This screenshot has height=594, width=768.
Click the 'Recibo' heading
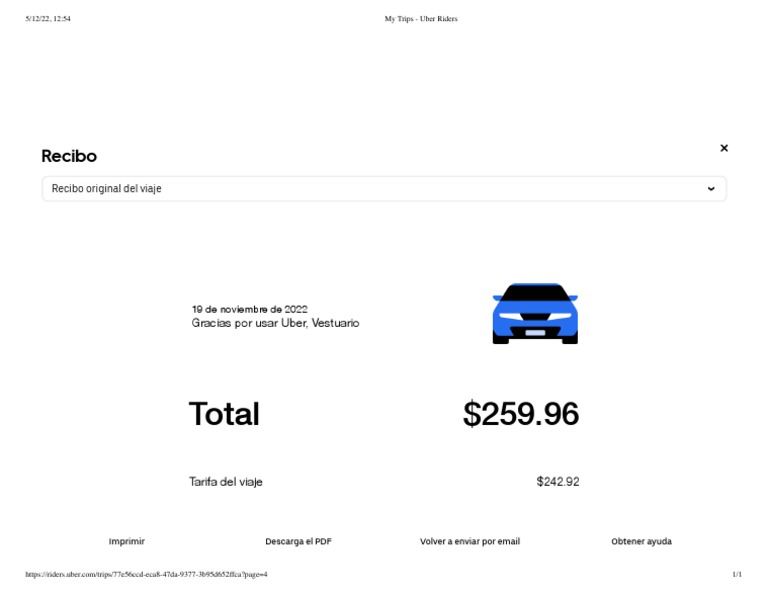(69, 156)
